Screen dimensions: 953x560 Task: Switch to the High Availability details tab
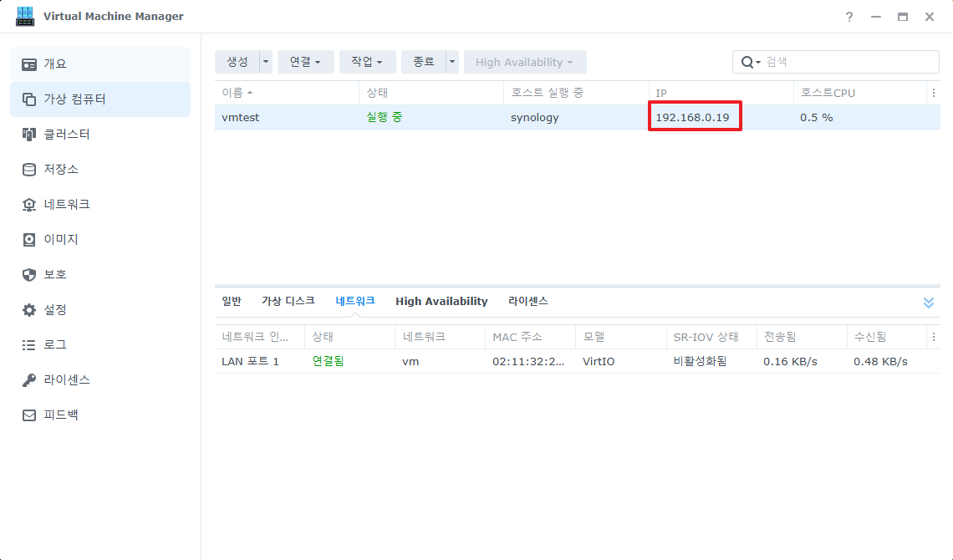[x=442, y=301]
